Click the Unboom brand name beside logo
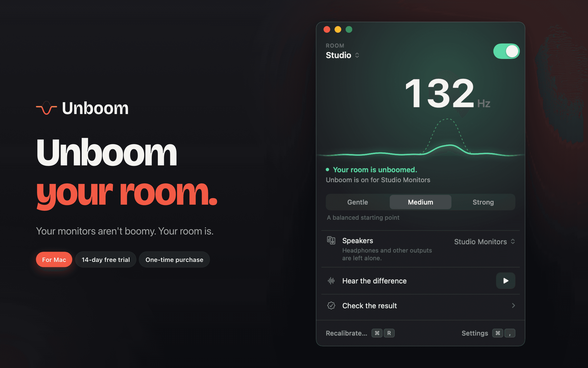The width and height of the screenshot is (588, 368). coord(95,108)
